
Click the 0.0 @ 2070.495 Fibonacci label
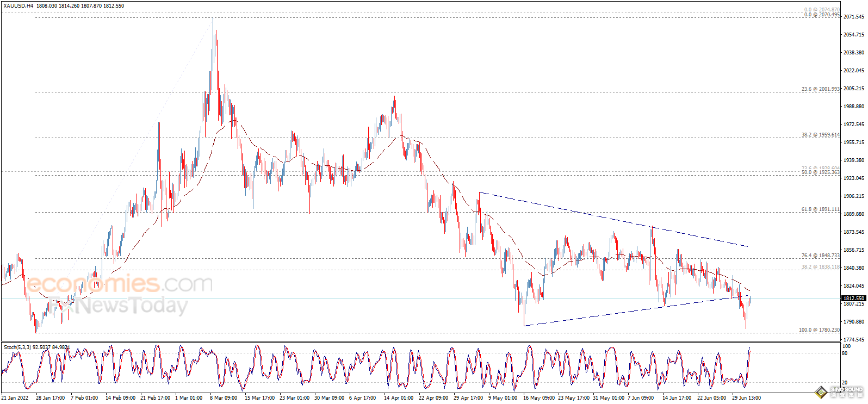(x=822, y=15)
